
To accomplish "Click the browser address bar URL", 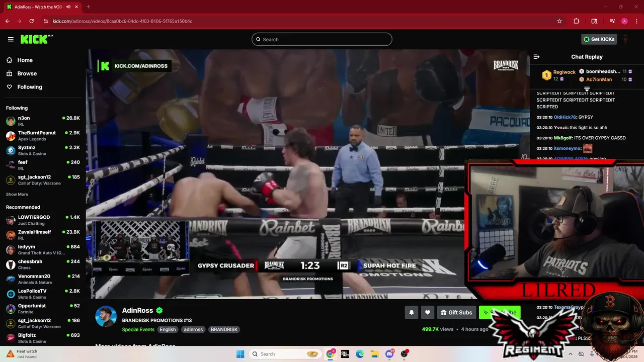I will pos(122,21).
